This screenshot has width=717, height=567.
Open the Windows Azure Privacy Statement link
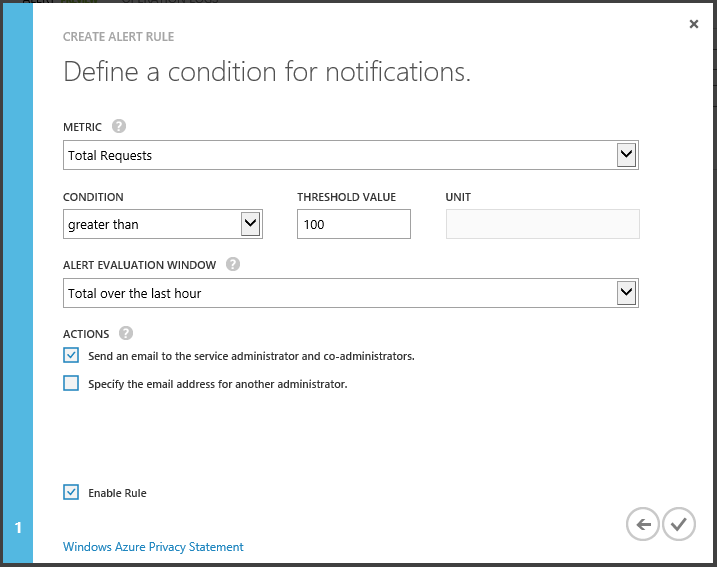153,547
